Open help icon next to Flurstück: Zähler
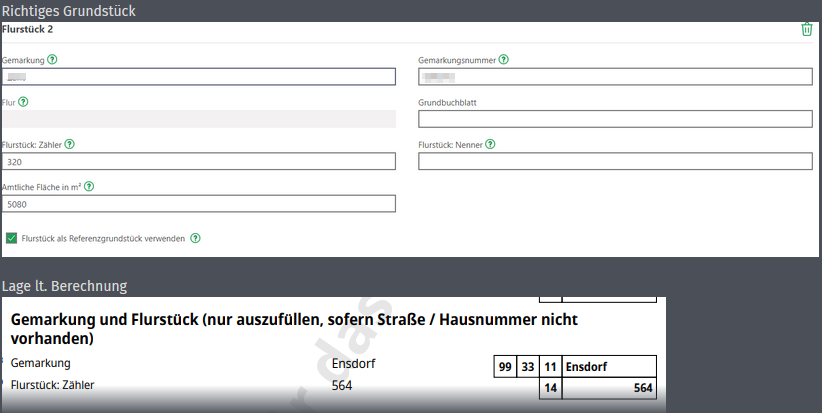Viewport: 822px width, 413px height. [69, 144]
